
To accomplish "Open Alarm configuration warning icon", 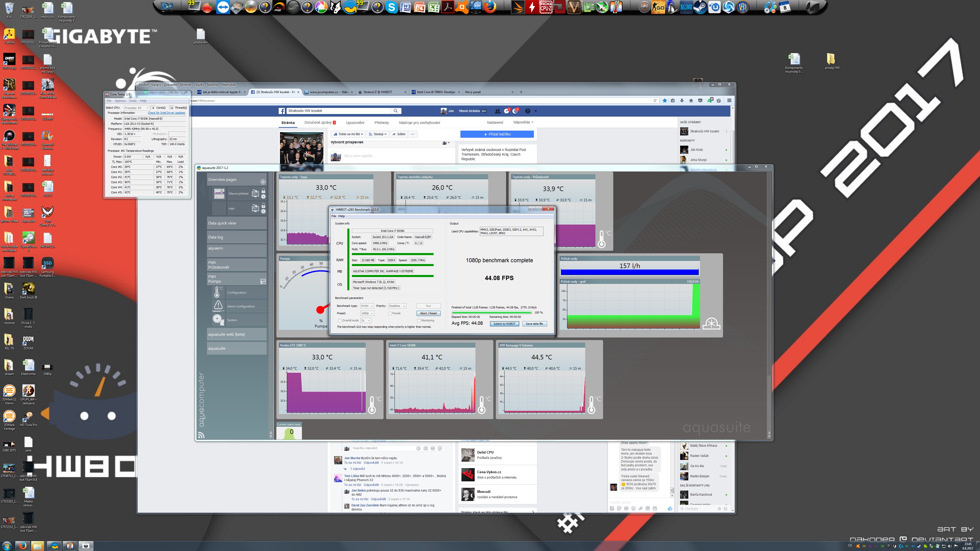I will coord(218,306).
